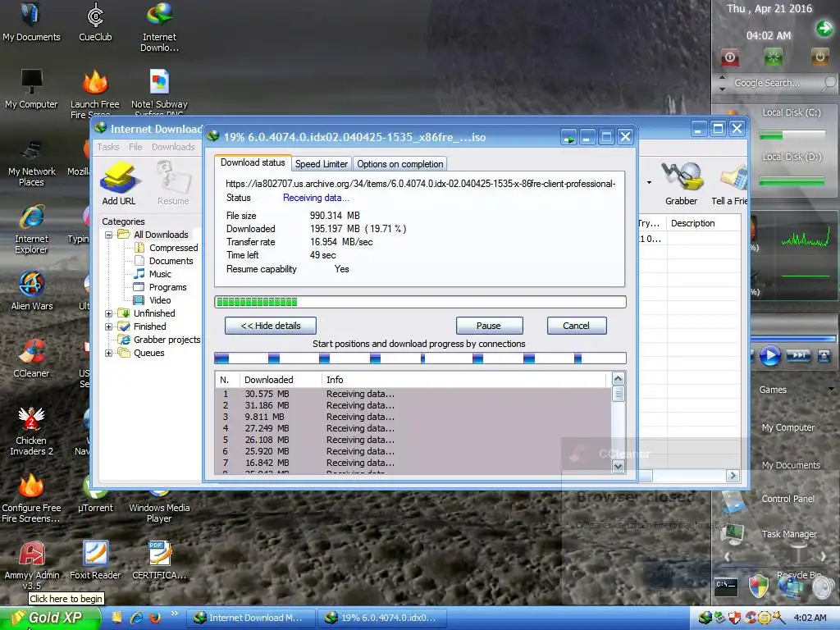Viewport: 840px width, 630px height.
Task: Open the Grabber tool icon
Action: [682, 183]
